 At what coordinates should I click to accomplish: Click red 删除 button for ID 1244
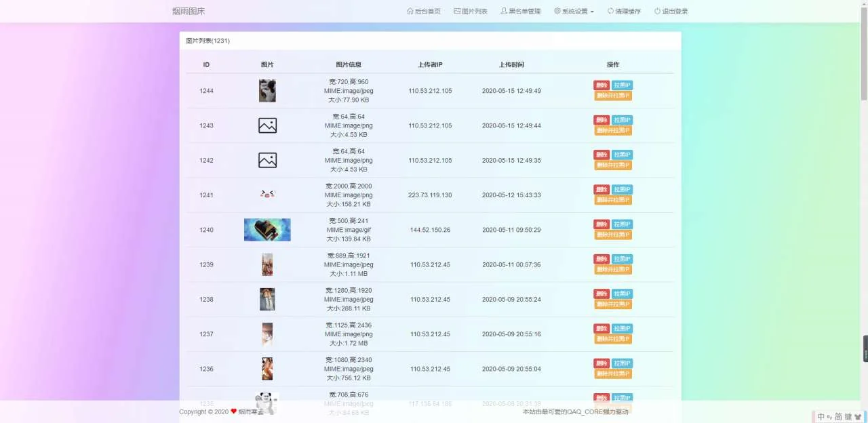pos(601,85)
